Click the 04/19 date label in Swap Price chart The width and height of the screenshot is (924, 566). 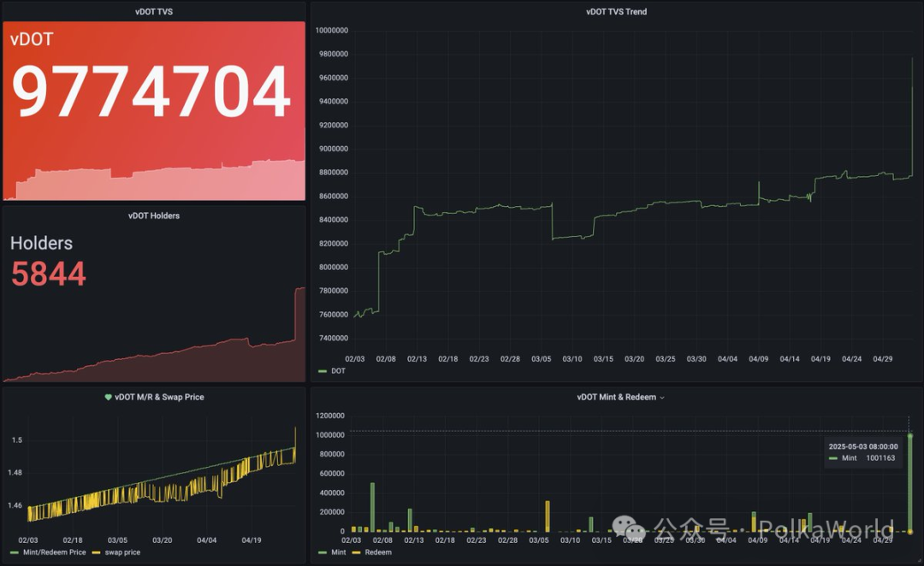click(252, 540)
